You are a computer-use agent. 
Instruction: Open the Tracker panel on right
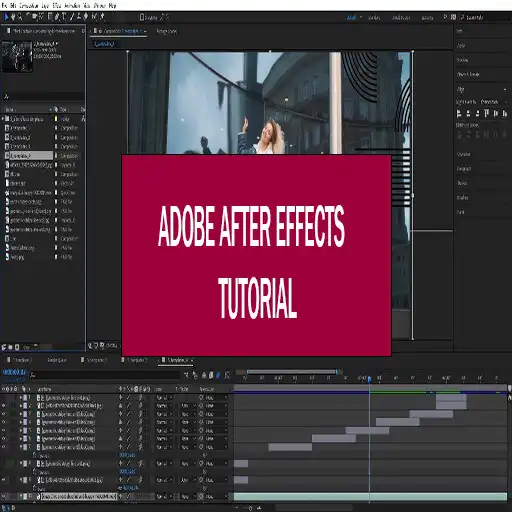point(462,183)
